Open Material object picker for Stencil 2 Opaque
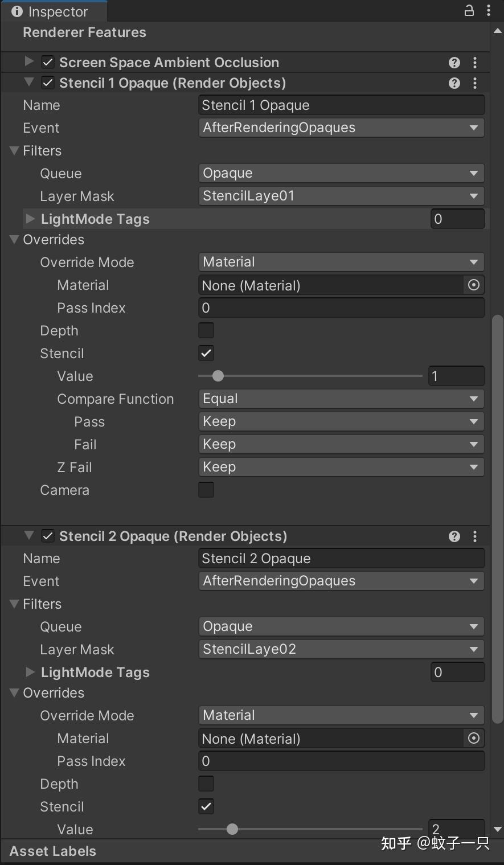 474,739
